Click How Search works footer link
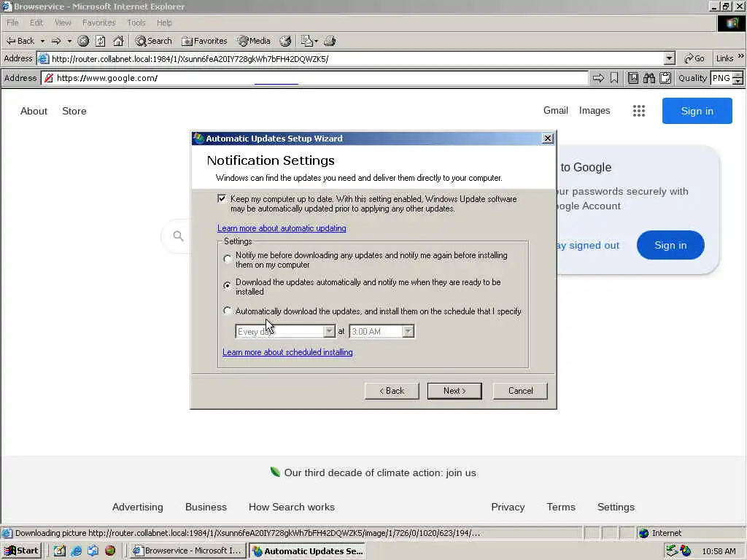747x560 pixels. 292,507
